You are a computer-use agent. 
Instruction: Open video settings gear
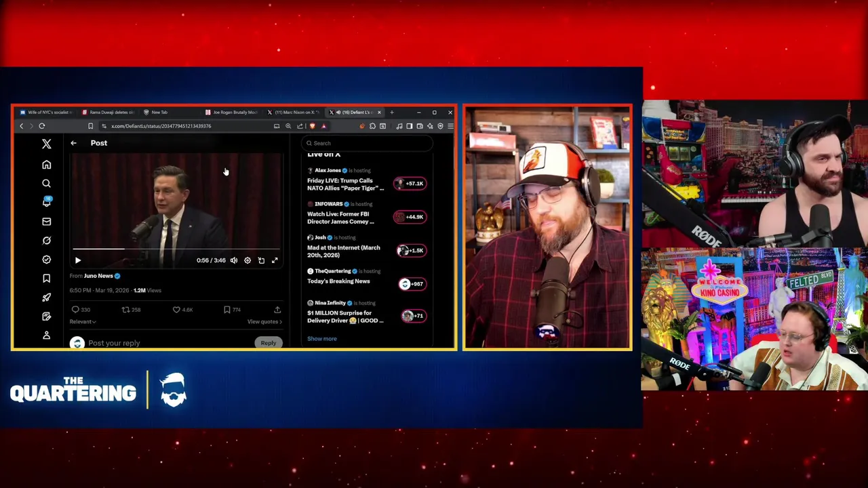248,260
